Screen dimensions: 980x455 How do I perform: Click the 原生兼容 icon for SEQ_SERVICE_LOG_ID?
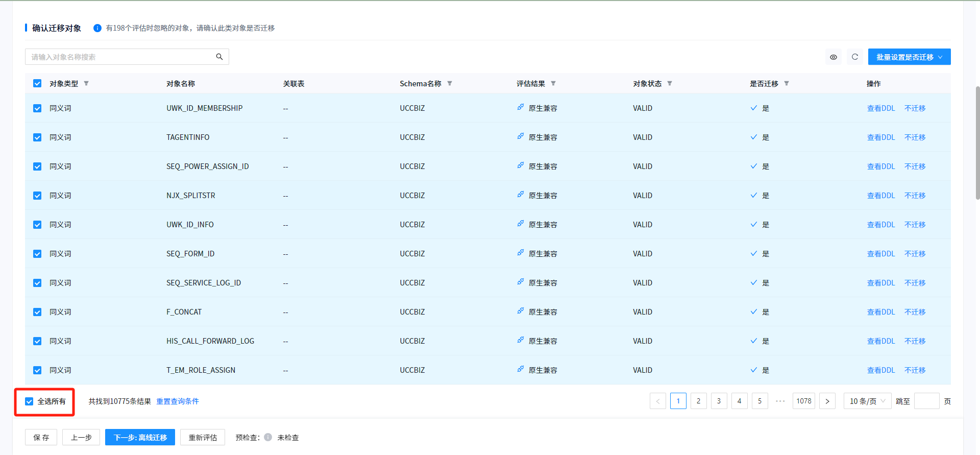point(521,282)
